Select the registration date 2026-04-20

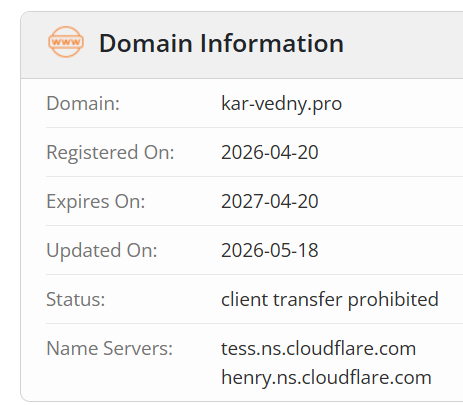click(x=270, y=152)
